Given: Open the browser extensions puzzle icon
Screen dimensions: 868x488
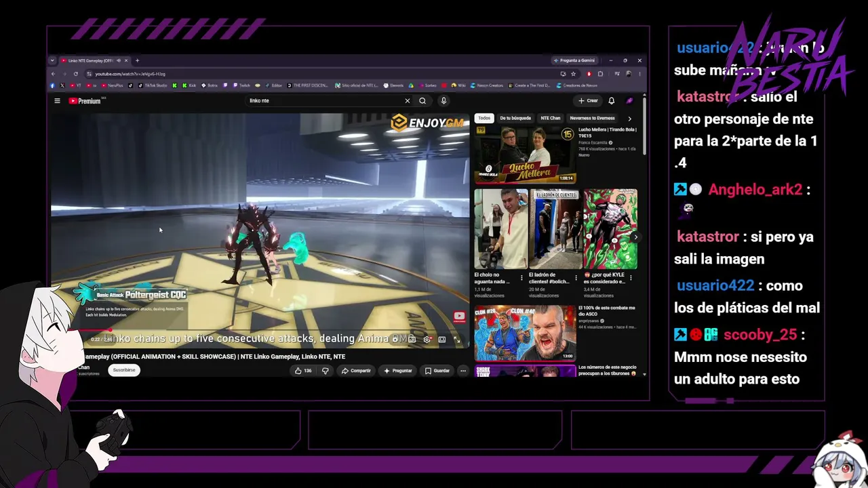Looking at the screenshot, I should tap(600, 73).
